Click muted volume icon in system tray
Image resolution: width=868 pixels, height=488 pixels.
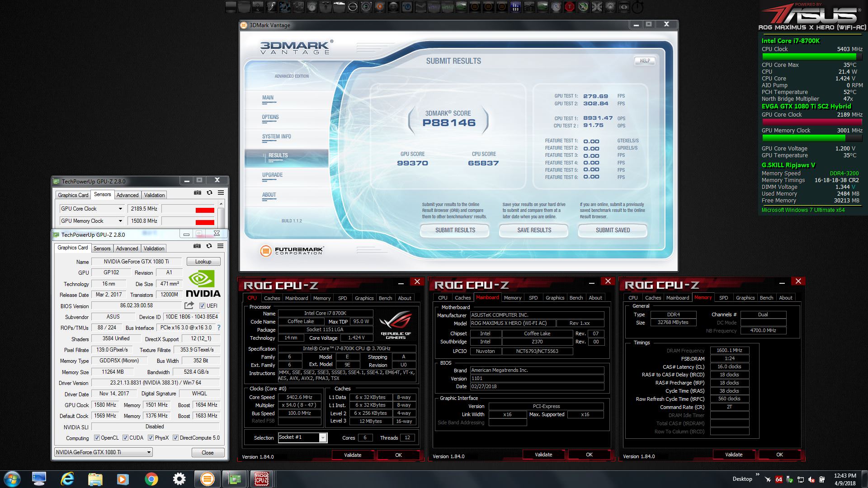point(811,479)
